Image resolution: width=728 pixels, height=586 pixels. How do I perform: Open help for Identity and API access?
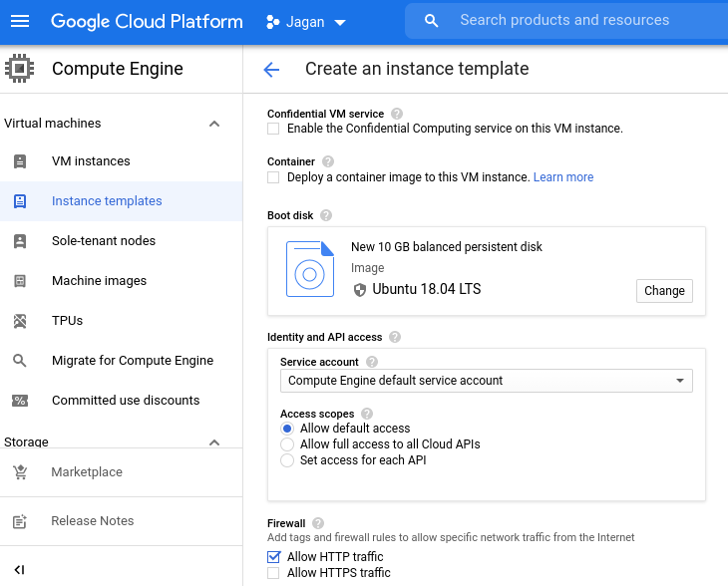coord(395,337)
